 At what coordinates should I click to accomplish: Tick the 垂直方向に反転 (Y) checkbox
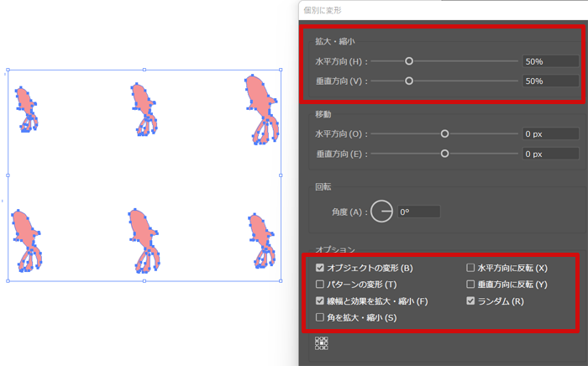470,285
